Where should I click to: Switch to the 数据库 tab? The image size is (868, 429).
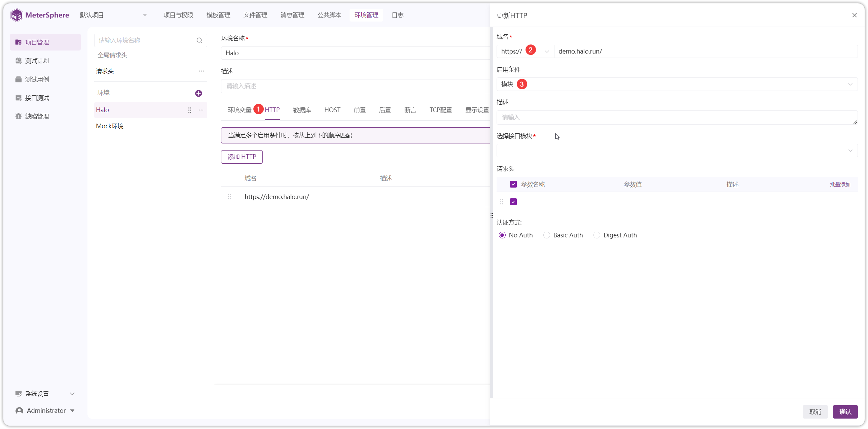(x=302, y=110)
